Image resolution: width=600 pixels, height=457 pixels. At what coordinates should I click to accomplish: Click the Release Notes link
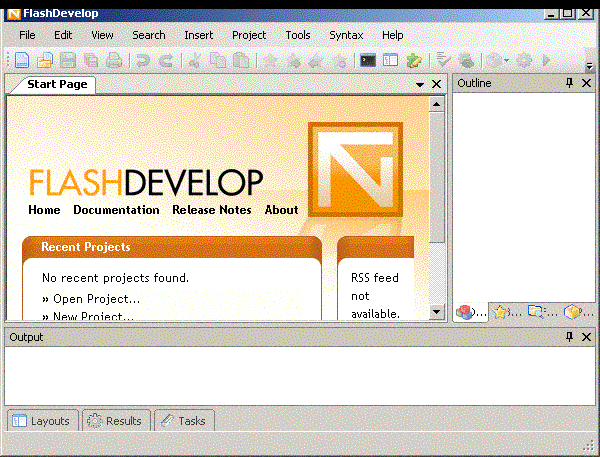[x=212, y=210]
